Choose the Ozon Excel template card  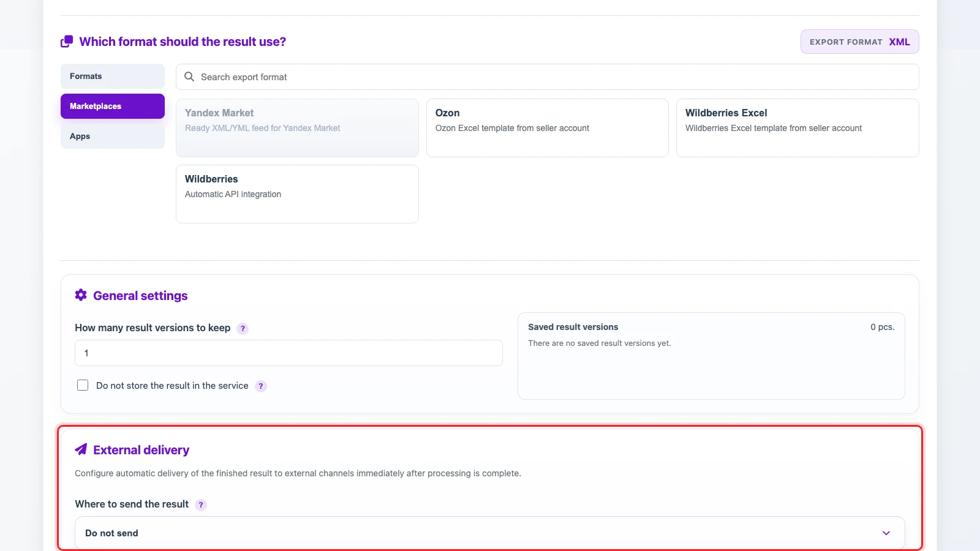[547, 128]
